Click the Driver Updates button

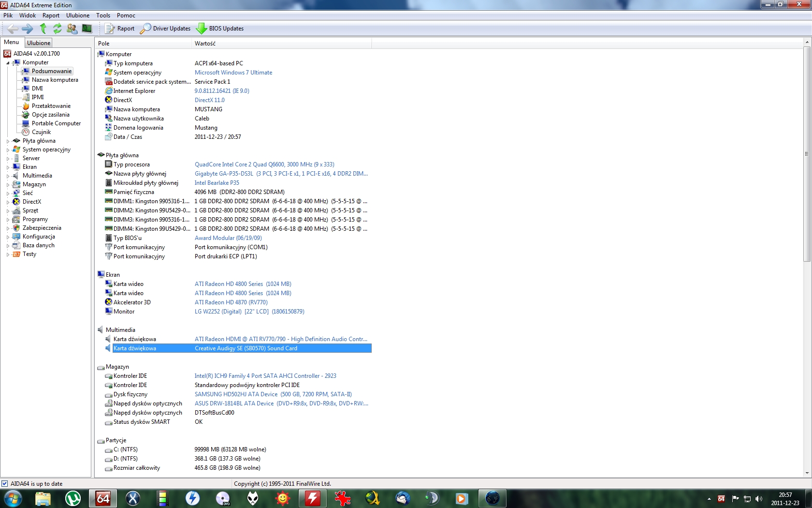pos(165,29)
